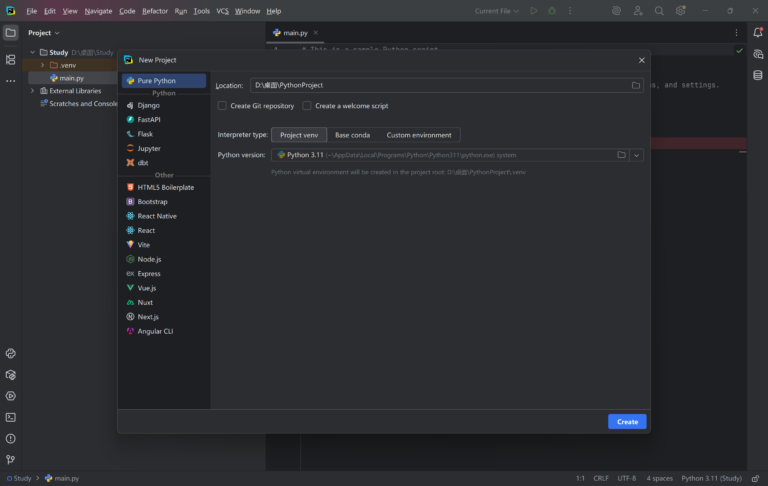Enable Create a welcome script checkbox

(307, 106)
